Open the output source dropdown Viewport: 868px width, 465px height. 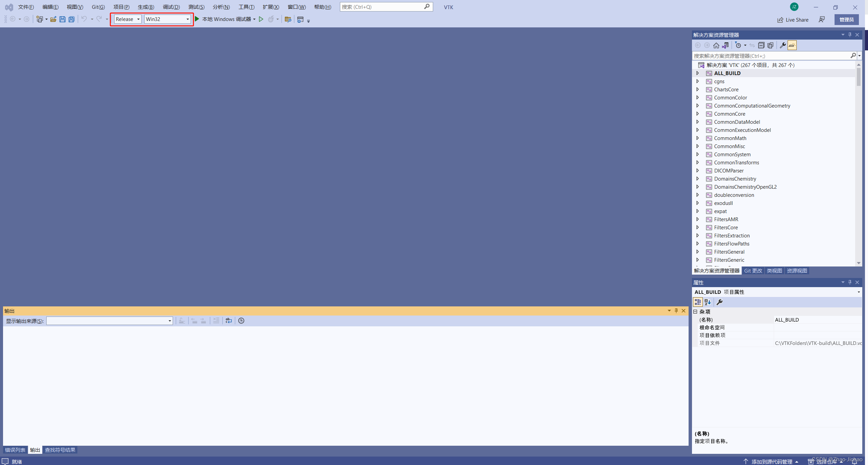click(x=109, y=321)
